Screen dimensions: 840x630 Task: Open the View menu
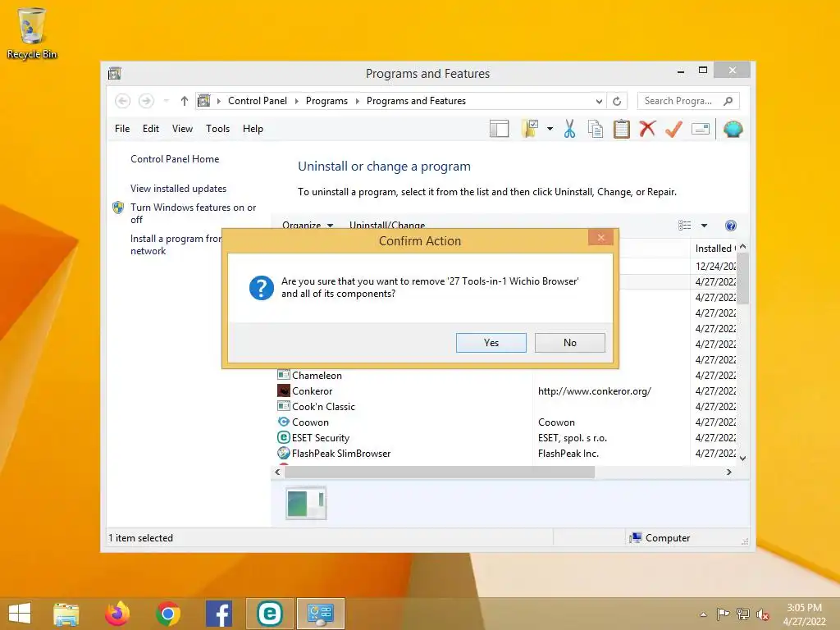[x=182, y=129]
